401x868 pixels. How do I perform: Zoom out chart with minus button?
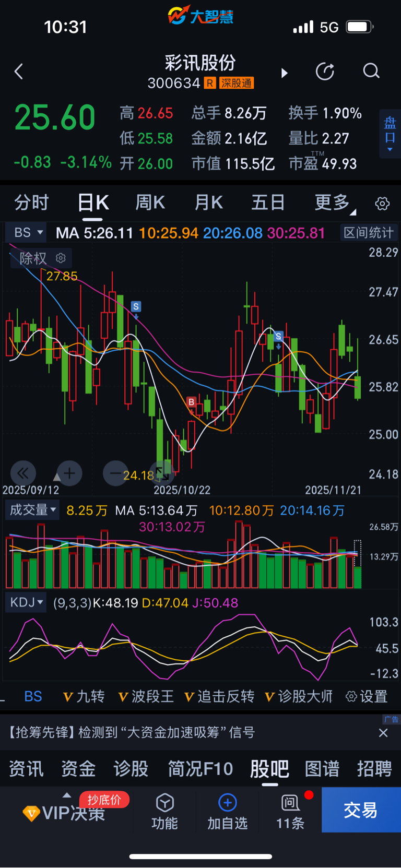point(115,473)
